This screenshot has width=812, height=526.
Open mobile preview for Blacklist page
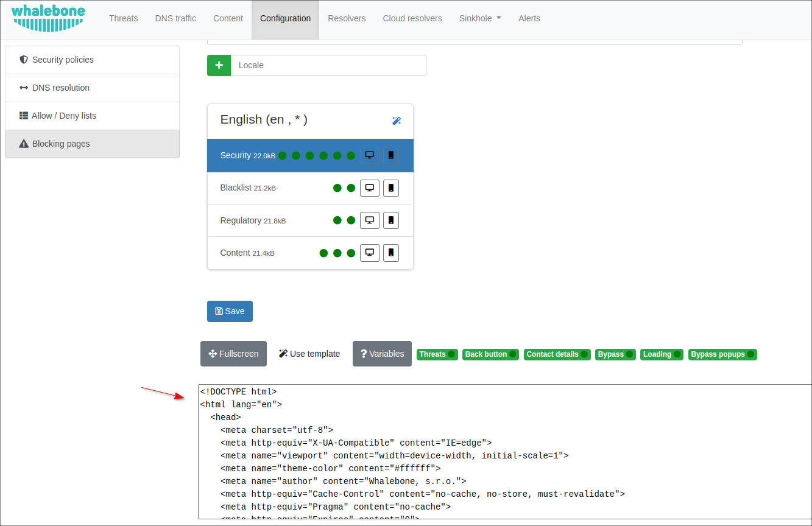(391, 188)
